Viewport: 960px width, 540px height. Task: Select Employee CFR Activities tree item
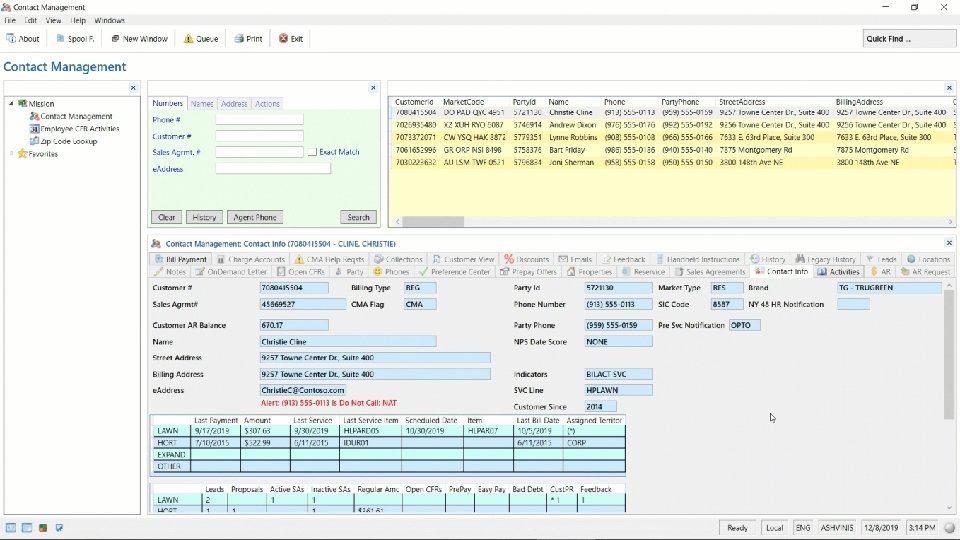pos(75,129)
